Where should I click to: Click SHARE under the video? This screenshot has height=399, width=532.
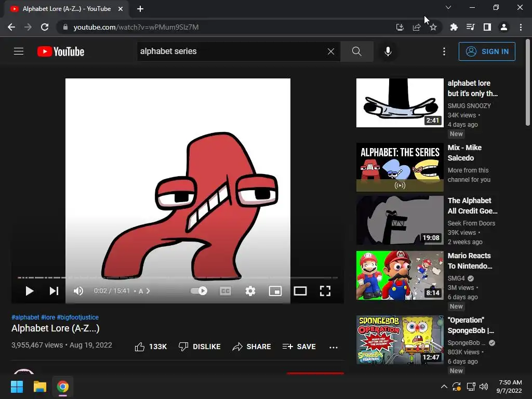pyautogui.click(x=252, y=347)
